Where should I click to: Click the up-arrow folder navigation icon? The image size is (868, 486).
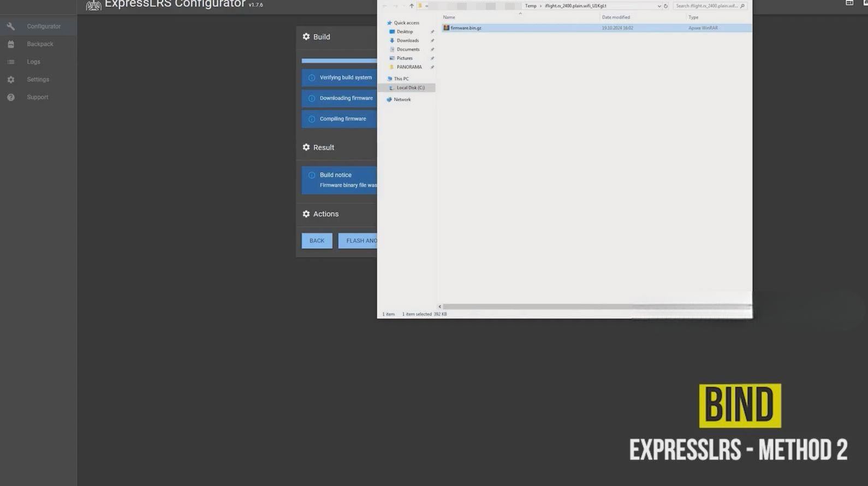pyautogui.click(x=412, y=6)
